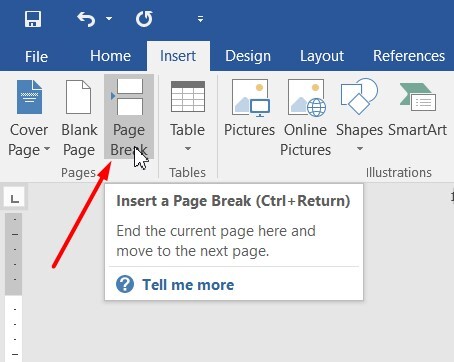This screenshot has width=454, height=362.
Task: Click the Tell me more link
Action: [x=188, y=285]
